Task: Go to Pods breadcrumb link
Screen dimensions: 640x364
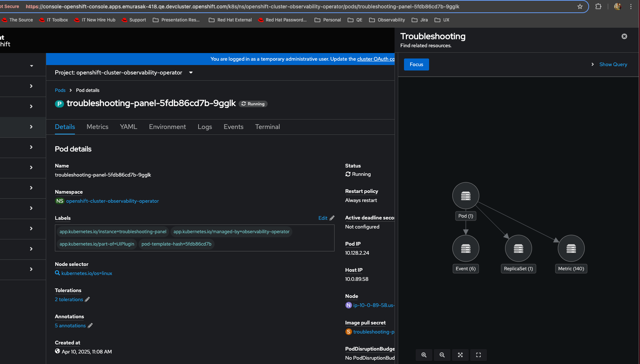Action: (x=60, y=90)
